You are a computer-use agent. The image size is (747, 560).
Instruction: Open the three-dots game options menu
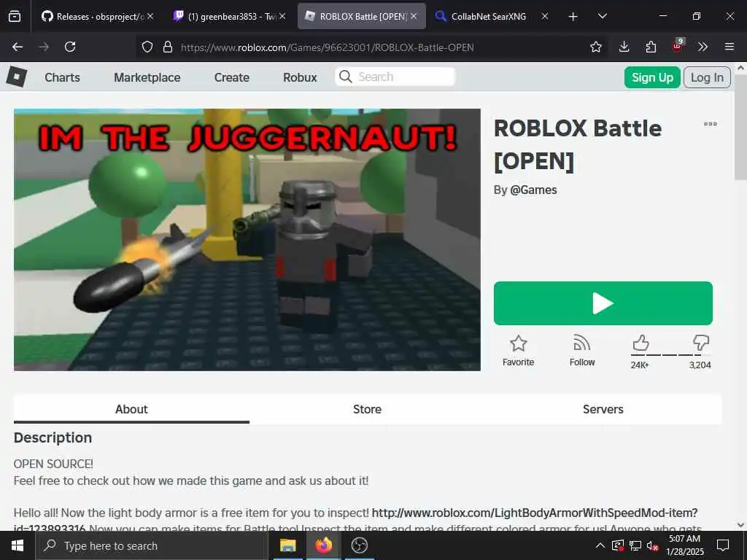point(710,124)
